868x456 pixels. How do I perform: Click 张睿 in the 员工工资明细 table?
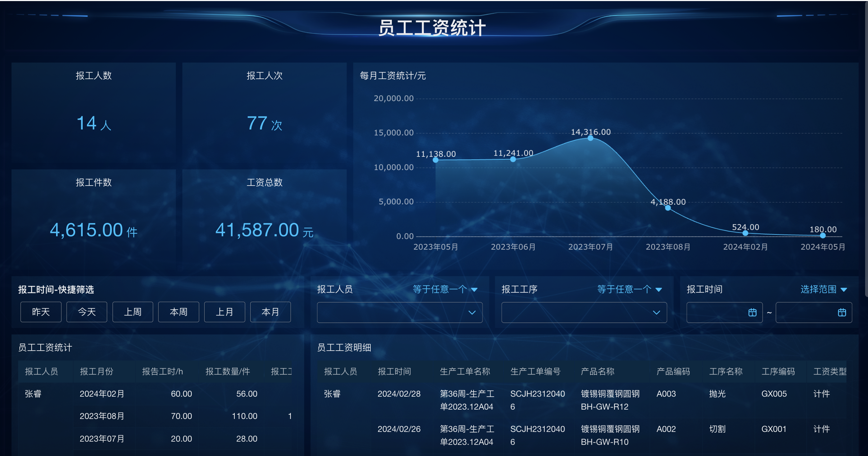332,394
